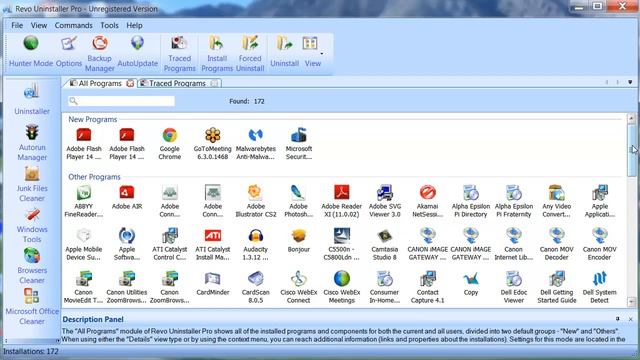Open Browsers Cleaner in sidebar
The image size is (640, 360).
32,266
